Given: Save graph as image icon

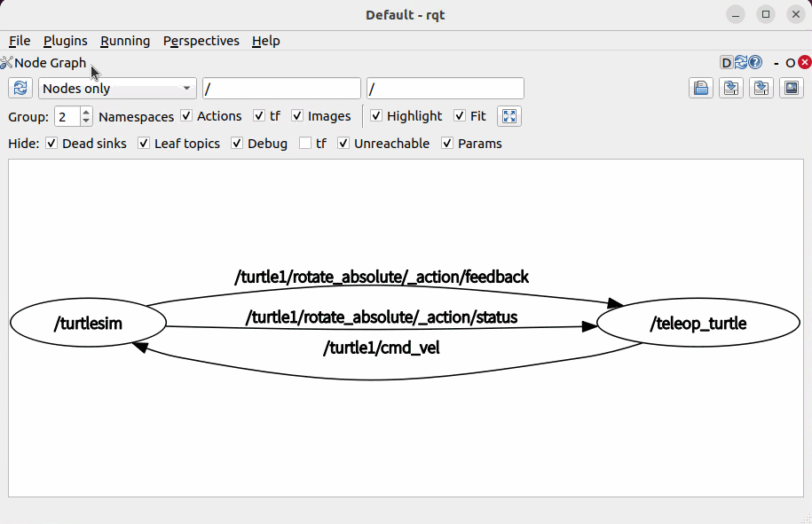Looking at the screenshot, I should (792, 88).
